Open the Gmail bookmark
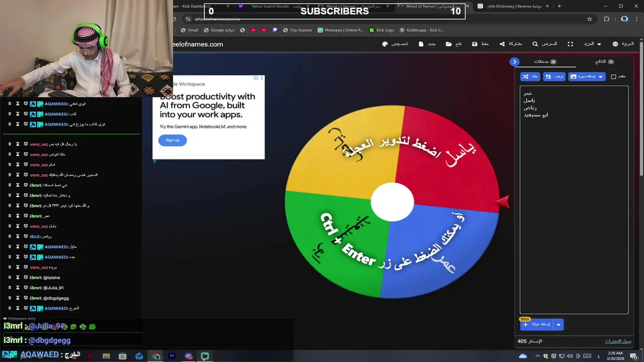 coord(189,30)
